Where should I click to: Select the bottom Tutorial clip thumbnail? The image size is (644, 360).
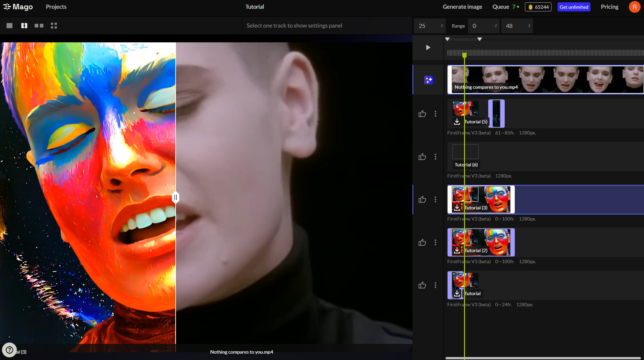(465, 280)
